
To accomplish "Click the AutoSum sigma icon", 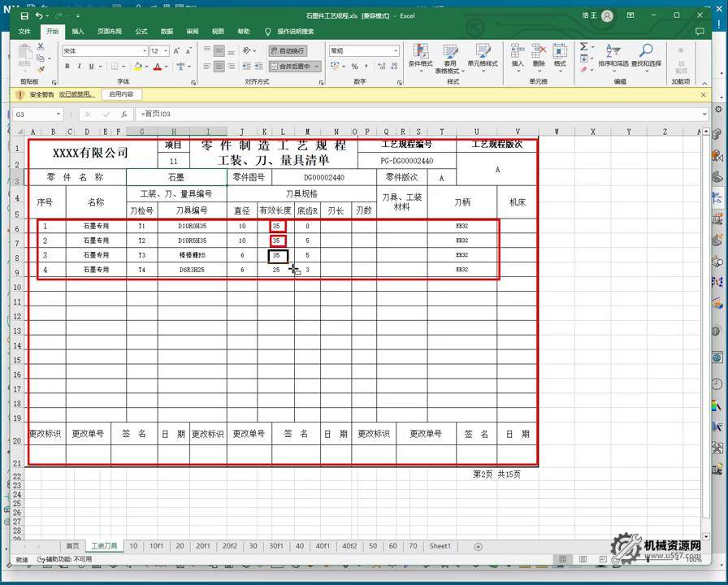I will click(x=583, y=47).
